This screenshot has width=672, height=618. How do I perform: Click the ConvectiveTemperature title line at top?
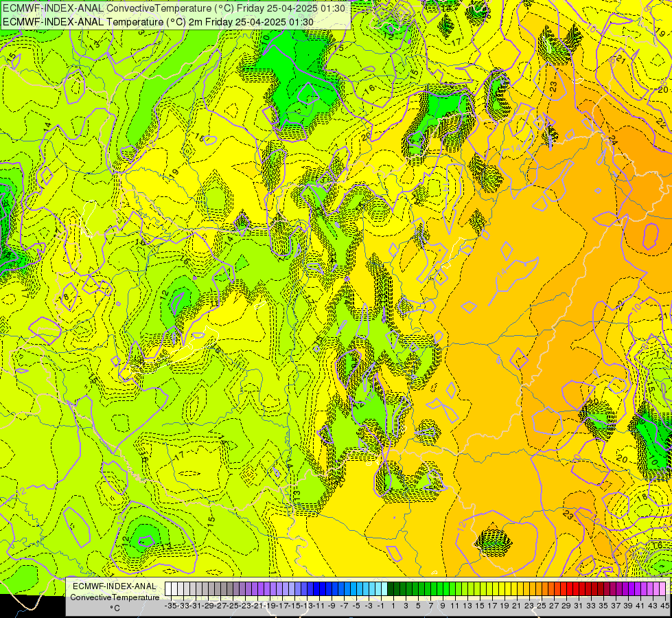(x=173, y=8)
